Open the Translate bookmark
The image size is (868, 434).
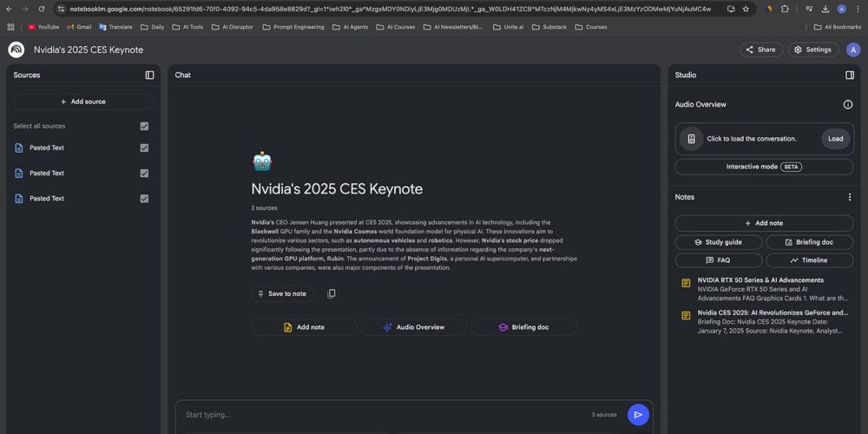(115, 27)
